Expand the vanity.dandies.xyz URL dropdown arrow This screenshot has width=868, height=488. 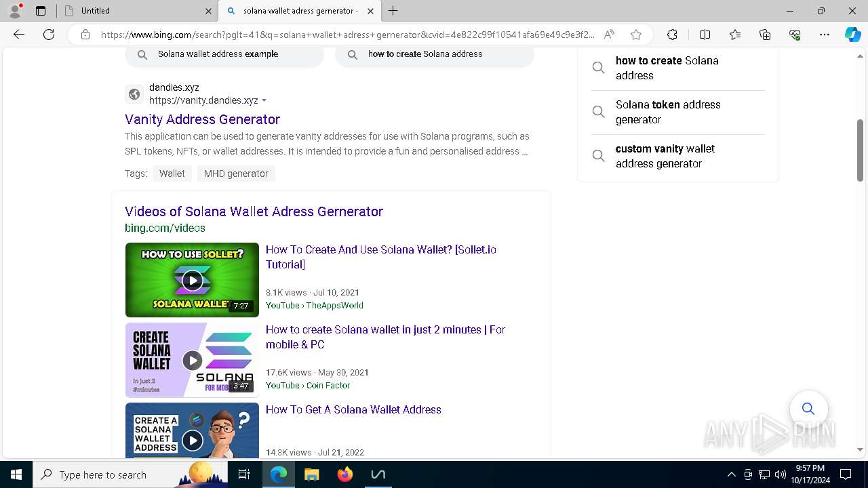tap(264, 100)
